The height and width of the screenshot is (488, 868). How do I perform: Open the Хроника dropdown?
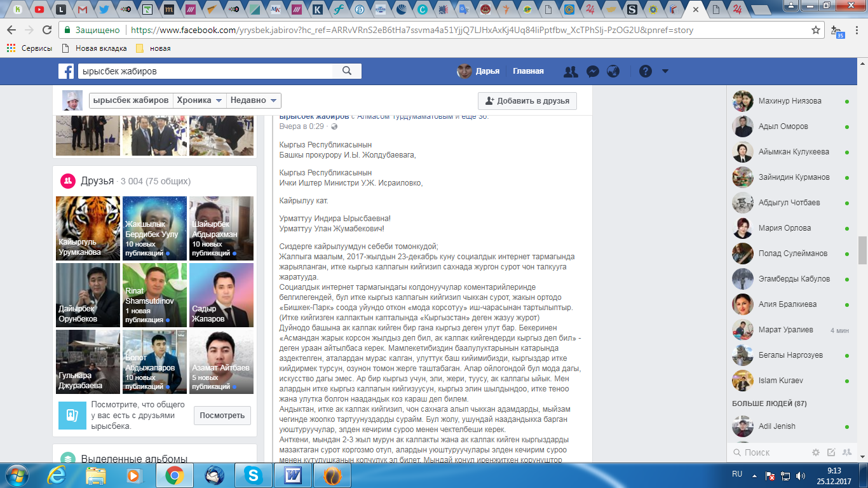[x=200, y=100]
